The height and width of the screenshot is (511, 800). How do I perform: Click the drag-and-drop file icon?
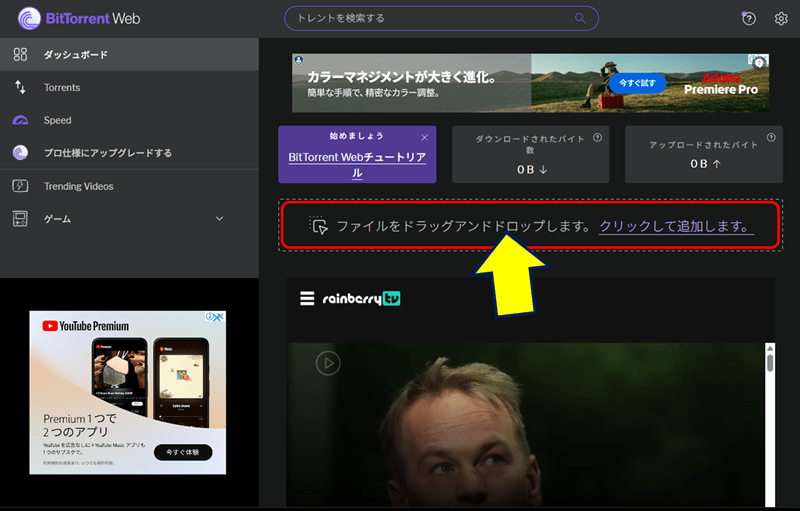pos(319,225)
